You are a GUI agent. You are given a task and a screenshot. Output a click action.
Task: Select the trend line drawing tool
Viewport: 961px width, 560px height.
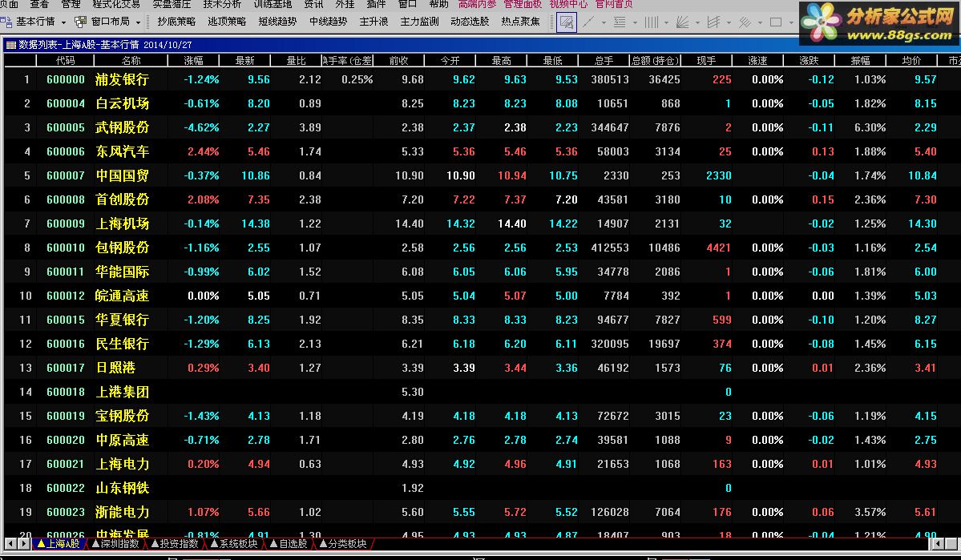point(588,22)
